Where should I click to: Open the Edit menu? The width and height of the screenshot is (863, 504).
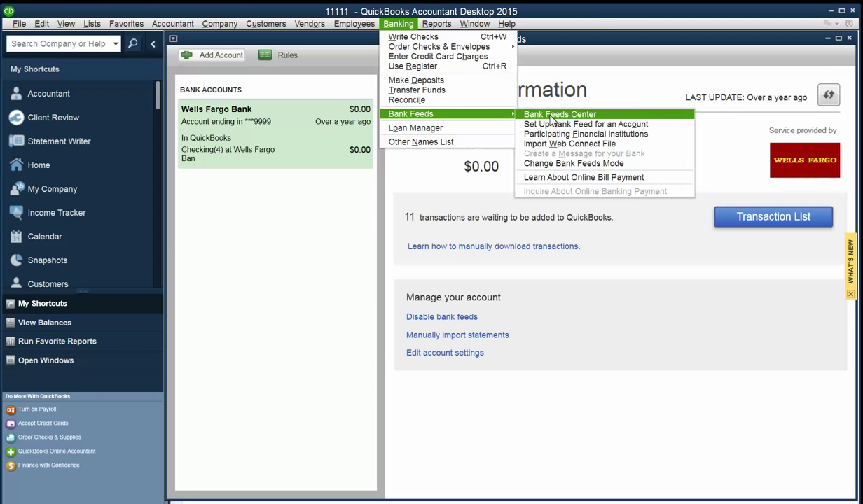point(42,24)
